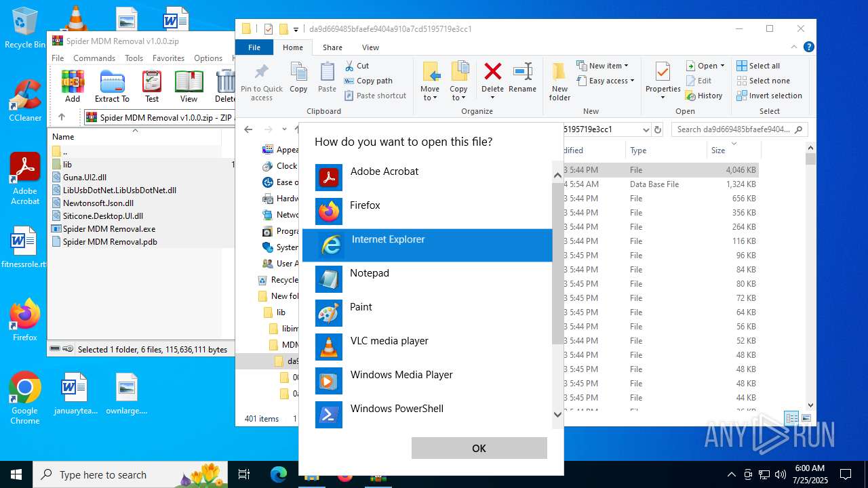Choose Firefox in the open-with list
868x488 pixels.
[427, 211]
